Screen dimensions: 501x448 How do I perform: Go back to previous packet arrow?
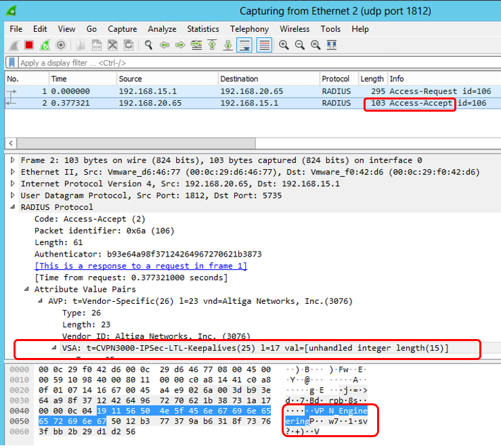coord(165,45)
